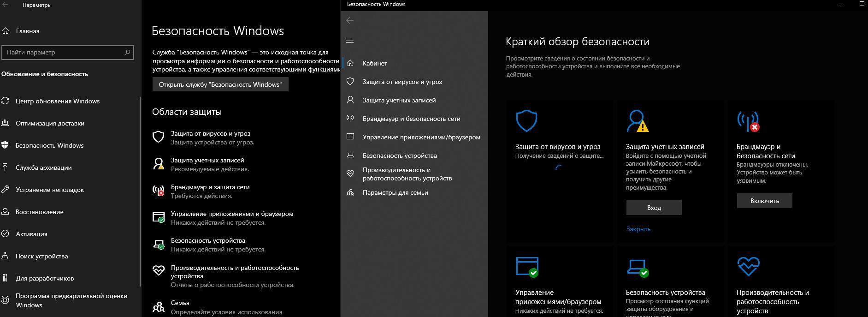
Task: Click the 'Закрыть' link in the account tile
Action: 638,229
